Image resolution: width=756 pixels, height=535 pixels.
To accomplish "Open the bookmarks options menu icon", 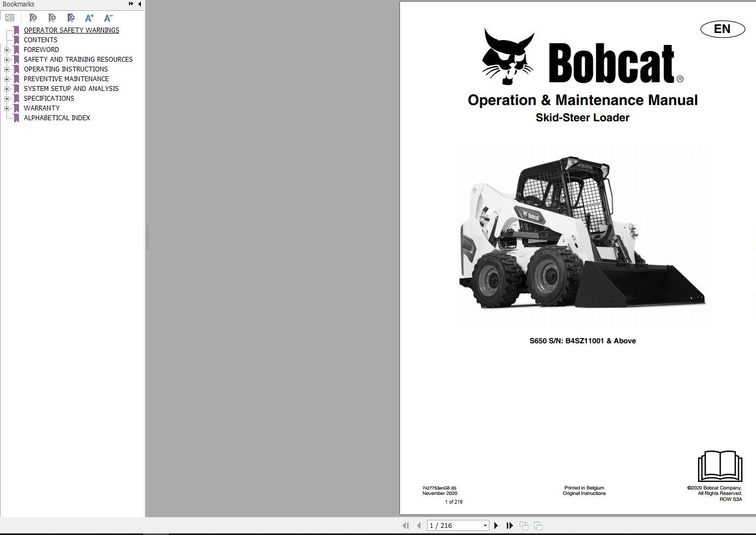I will pyautogui.click(x=10, y=18).
